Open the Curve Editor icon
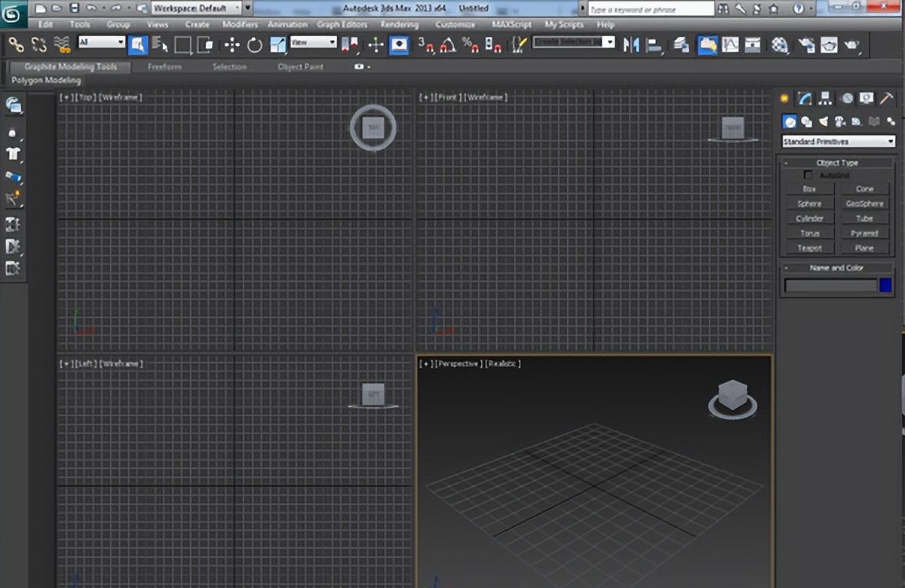Screen dimensions: 905x588 tap(729, 44)
